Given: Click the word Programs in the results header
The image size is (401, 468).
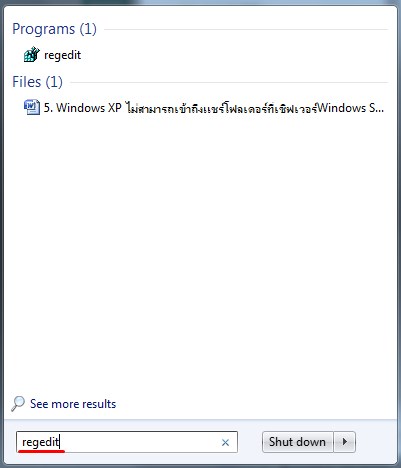Looking at the screenshot, I should (44, 29).
